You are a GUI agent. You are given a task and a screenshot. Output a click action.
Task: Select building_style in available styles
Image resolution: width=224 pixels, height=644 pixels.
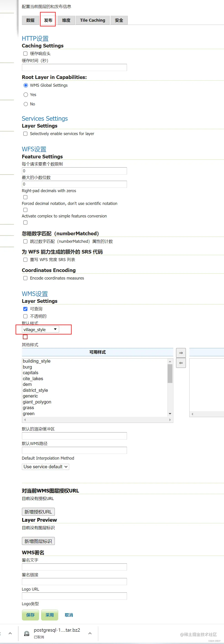click(x=37, y=361)
